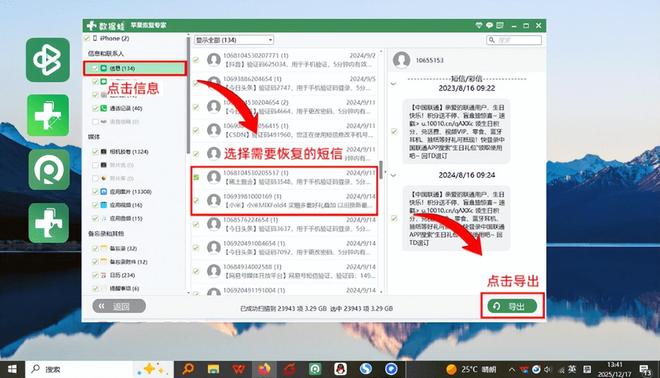Click the green 导出 export button
This screenshot has width=660, height=378.
(512, 306)
